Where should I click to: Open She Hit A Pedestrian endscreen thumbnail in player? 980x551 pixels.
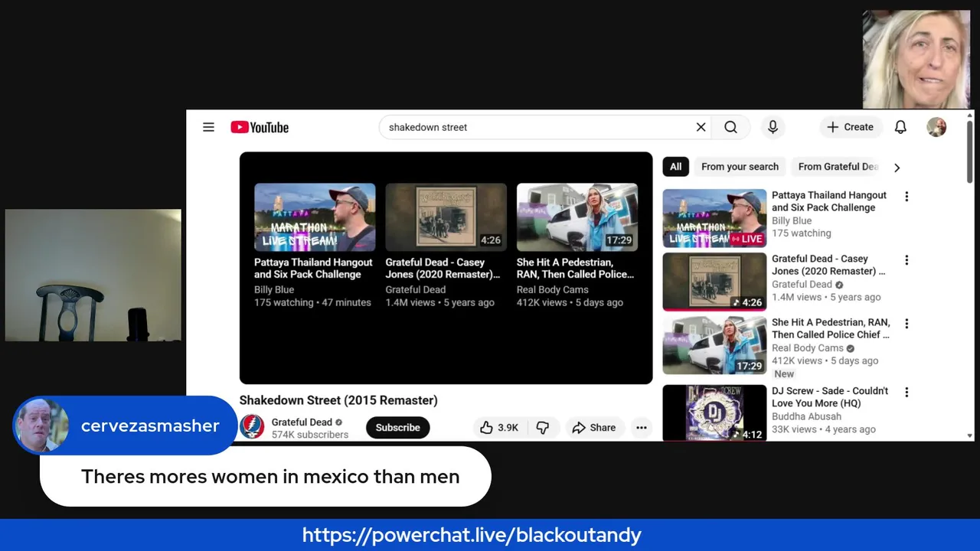tap(577, 217)
